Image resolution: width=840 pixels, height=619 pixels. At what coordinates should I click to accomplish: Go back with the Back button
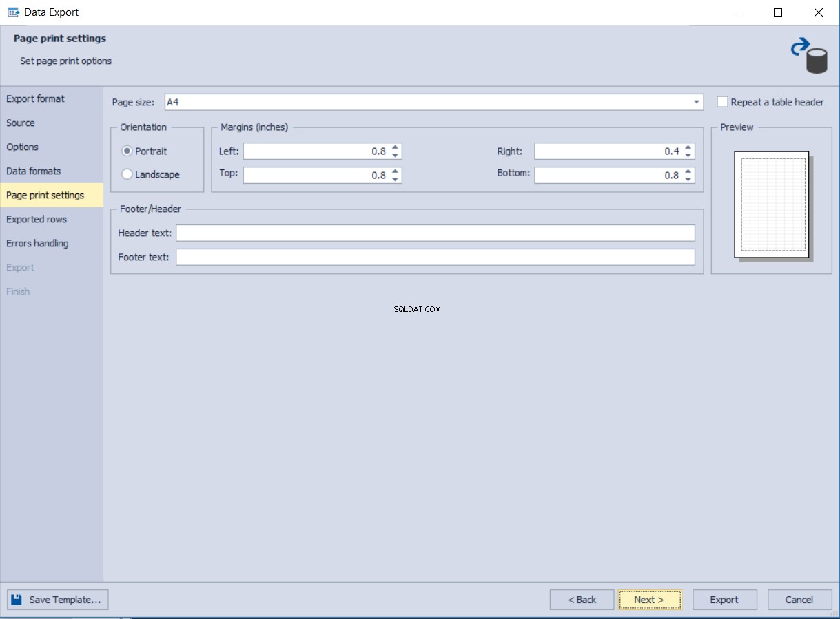point(582,600)
